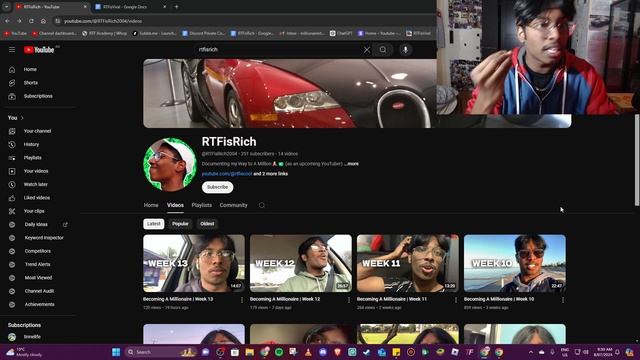Click the page vertical scrollbar
640x360 pixels.
click(x=637, y=160)
